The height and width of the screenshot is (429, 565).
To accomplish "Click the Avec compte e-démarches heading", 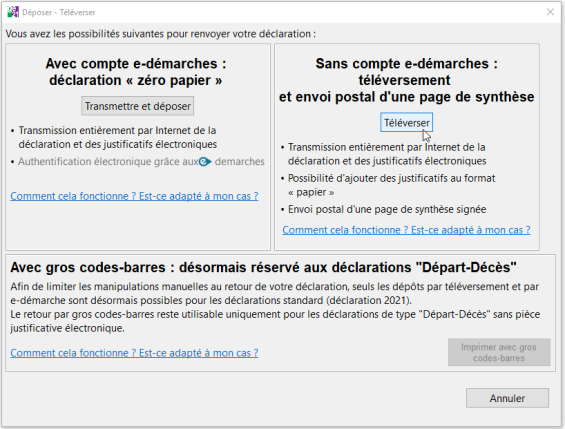I will coord(136,72).
